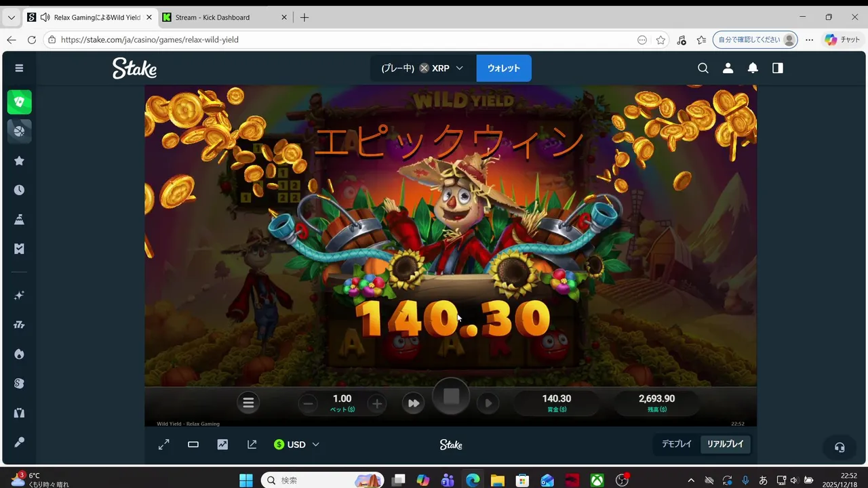Click the stake.com address bar

point(346,40)
